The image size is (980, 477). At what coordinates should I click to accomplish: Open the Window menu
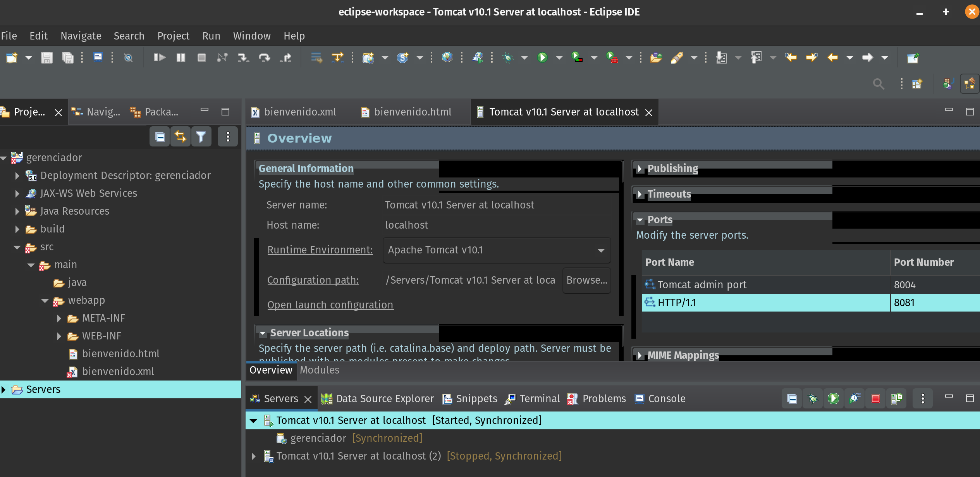coord(251,36)
